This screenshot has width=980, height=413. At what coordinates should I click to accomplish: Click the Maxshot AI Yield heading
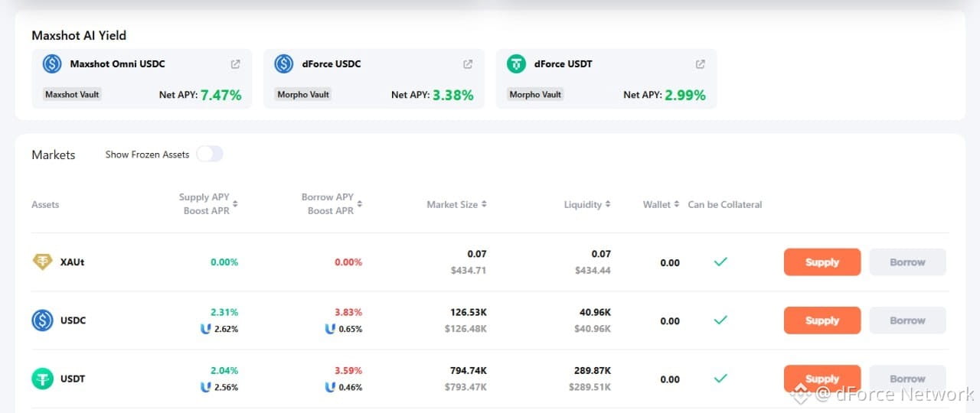click(79, 35)
